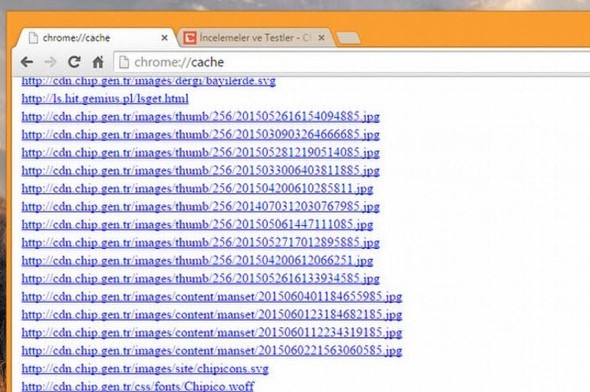Open manset link 2015060112234319185.jpg

(212, 333)
